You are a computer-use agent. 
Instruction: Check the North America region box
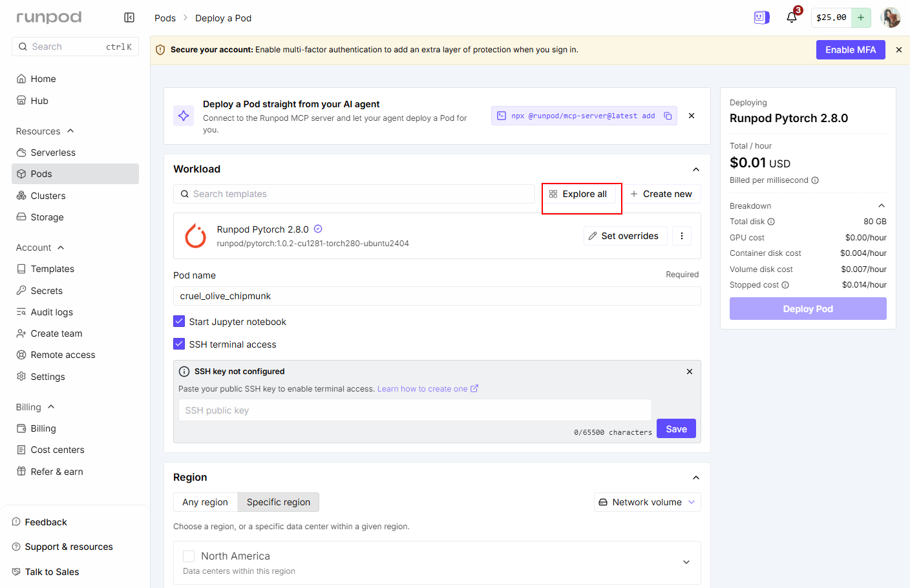pyautogui.click(x=189, y=556)
